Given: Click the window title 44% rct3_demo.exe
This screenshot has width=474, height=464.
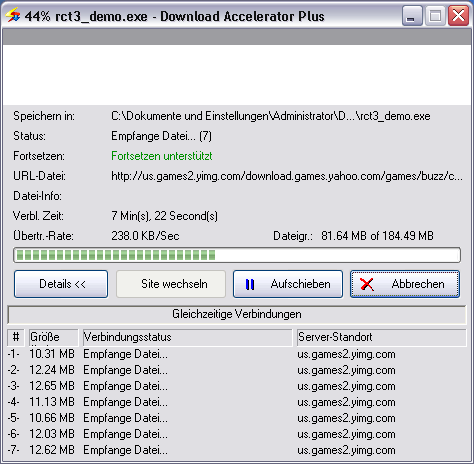Looking at the screenshot, I should pos(86,16).
